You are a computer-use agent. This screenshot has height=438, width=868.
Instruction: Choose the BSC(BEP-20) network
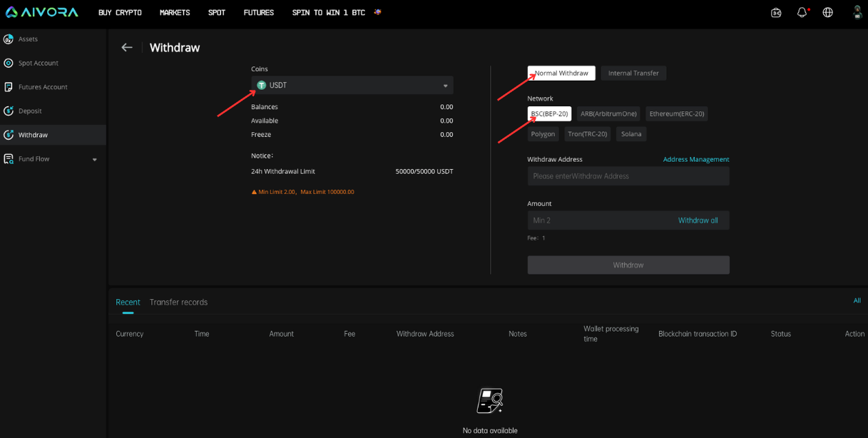click(x=549, y=113)
